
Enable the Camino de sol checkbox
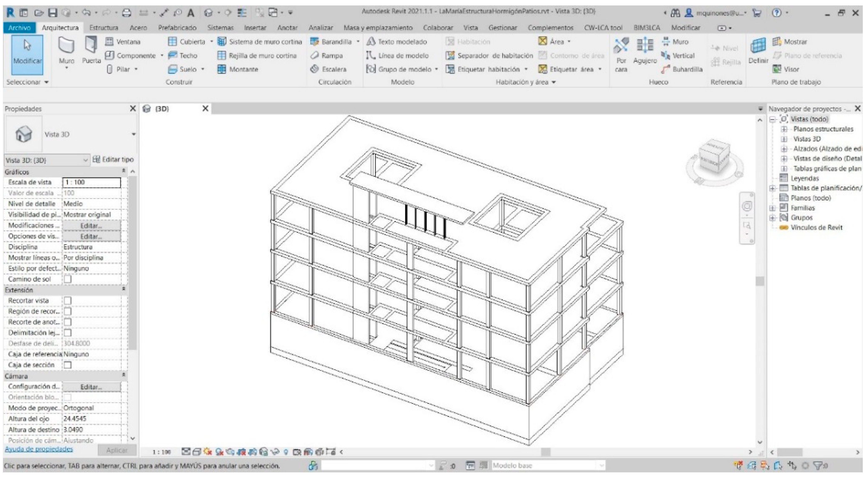click(x=68, y=279)
